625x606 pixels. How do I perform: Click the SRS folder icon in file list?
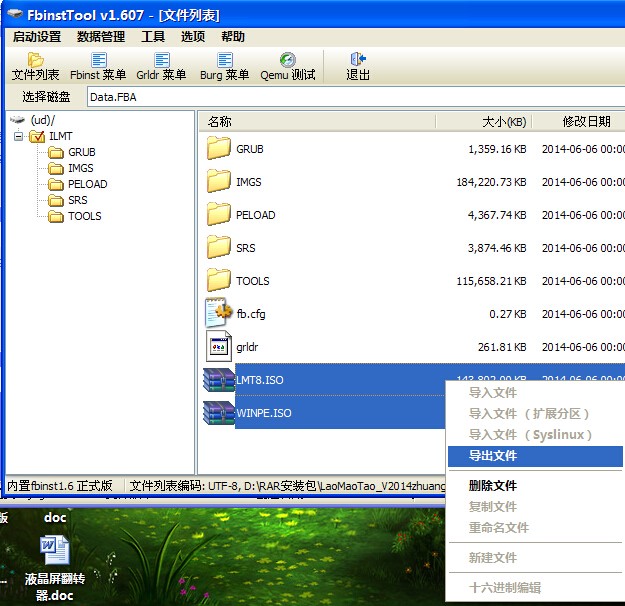coord(219,247)
